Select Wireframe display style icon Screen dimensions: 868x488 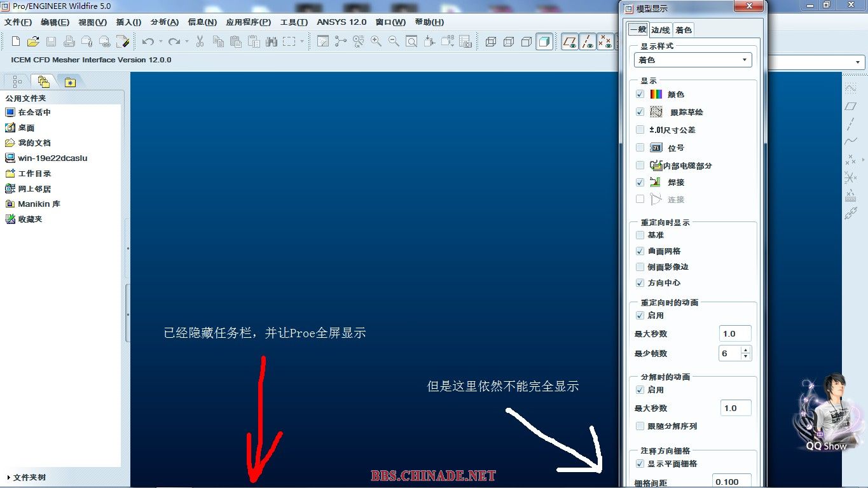491,41
